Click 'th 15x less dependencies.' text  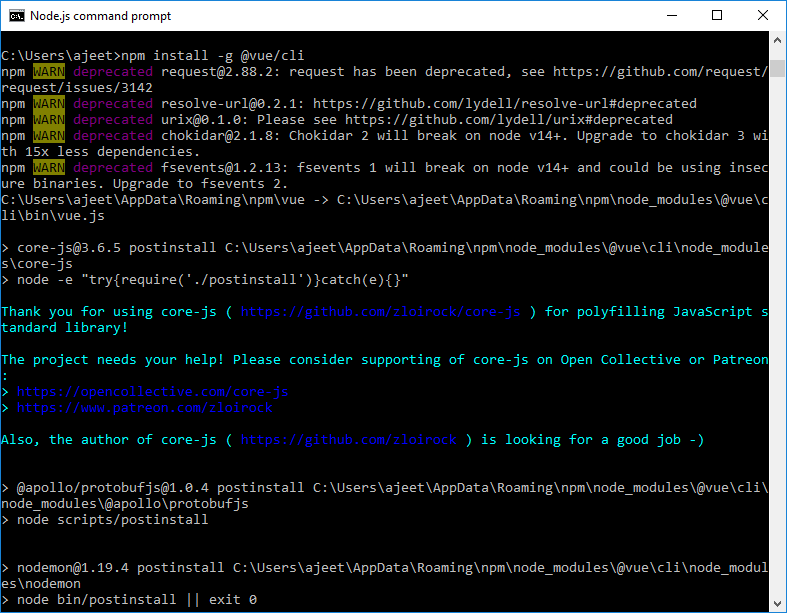tap(100, 152)
